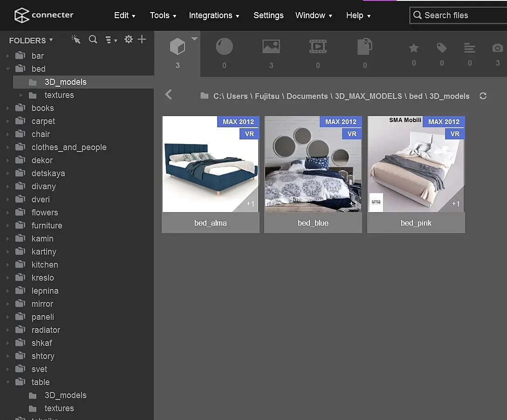Click the search magnifier in Search files
507x420 pixels.
tap(418, 15)
